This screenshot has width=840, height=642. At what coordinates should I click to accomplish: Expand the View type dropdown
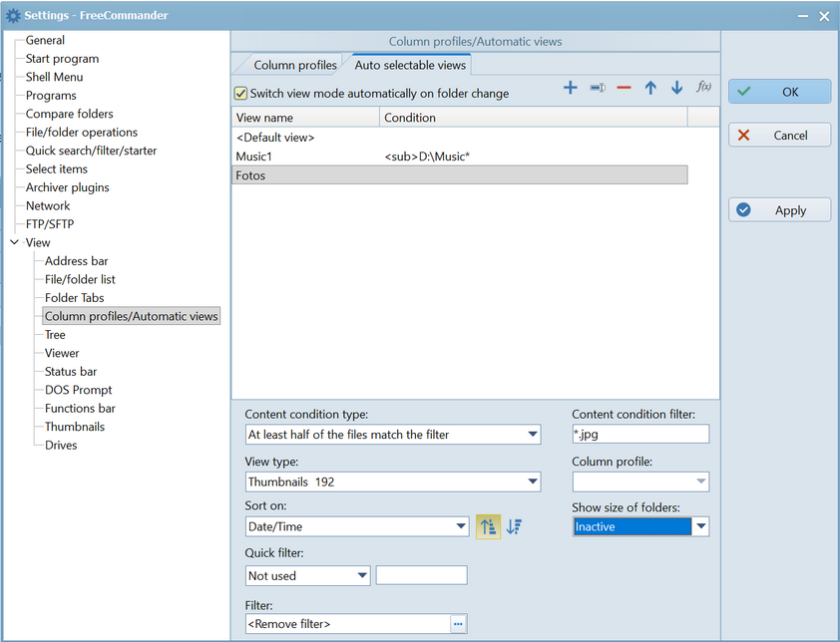coord(532,482)
